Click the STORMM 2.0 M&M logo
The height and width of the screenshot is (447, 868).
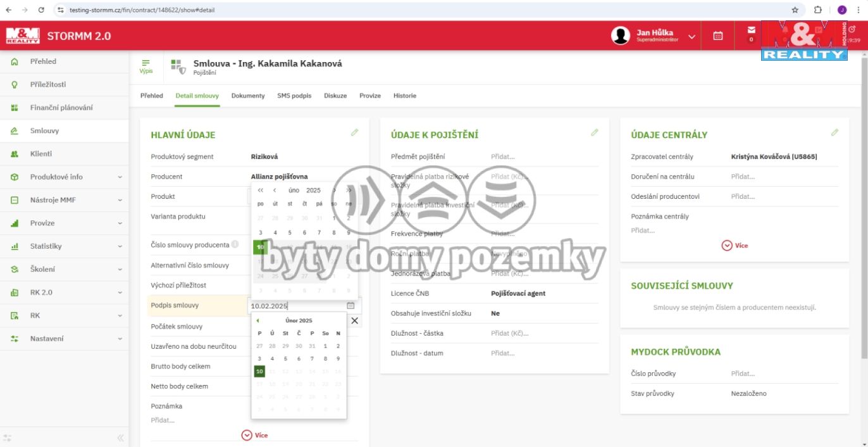[x=24, y=35]
